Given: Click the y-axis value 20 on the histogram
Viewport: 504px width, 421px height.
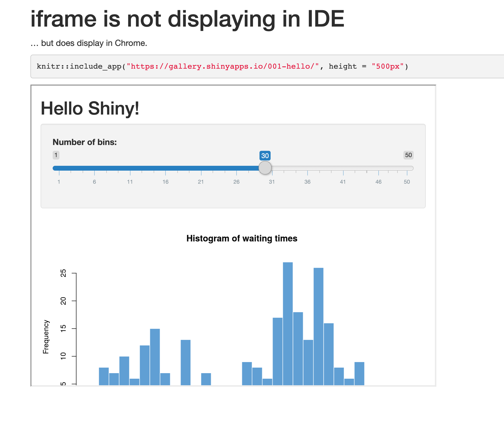Looking at the screenshot, I should (x=63, y=301).
